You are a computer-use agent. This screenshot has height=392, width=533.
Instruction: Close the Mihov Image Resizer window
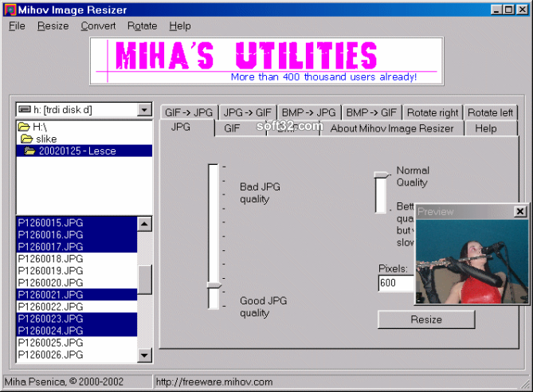coord(522,10)
